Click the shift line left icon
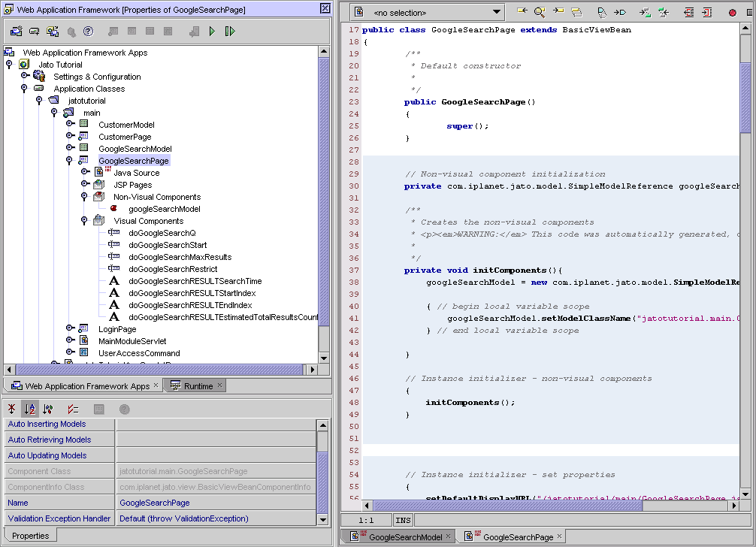This screenshot has height=547, width=756. click(688, 12)
